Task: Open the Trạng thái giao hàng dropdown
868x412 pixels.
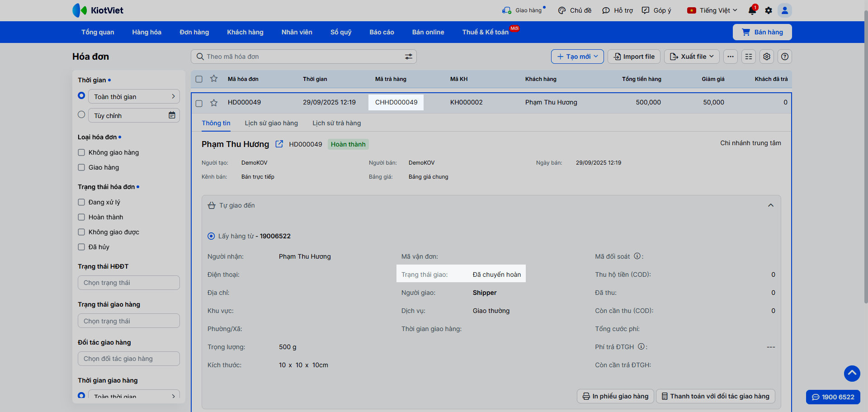Action: tap(129, 321)
